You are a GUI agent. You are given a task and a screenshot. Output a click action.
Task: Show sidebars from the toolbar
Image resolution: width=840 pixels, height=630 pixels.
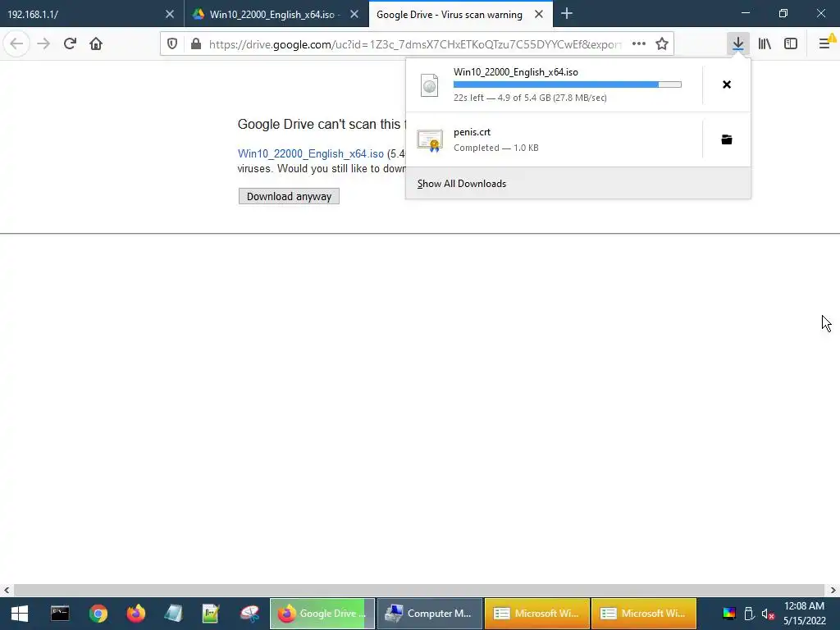point(791,44)
